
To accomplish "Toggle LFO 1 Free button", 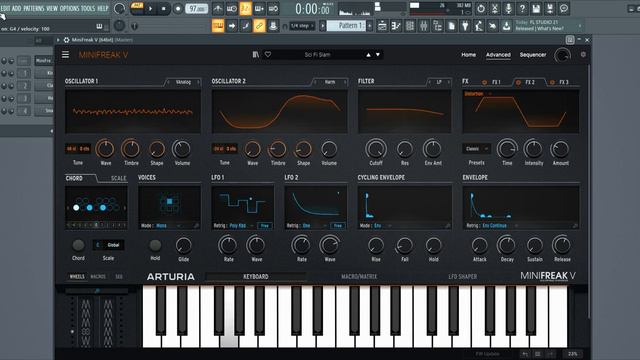I will (265, 226).
